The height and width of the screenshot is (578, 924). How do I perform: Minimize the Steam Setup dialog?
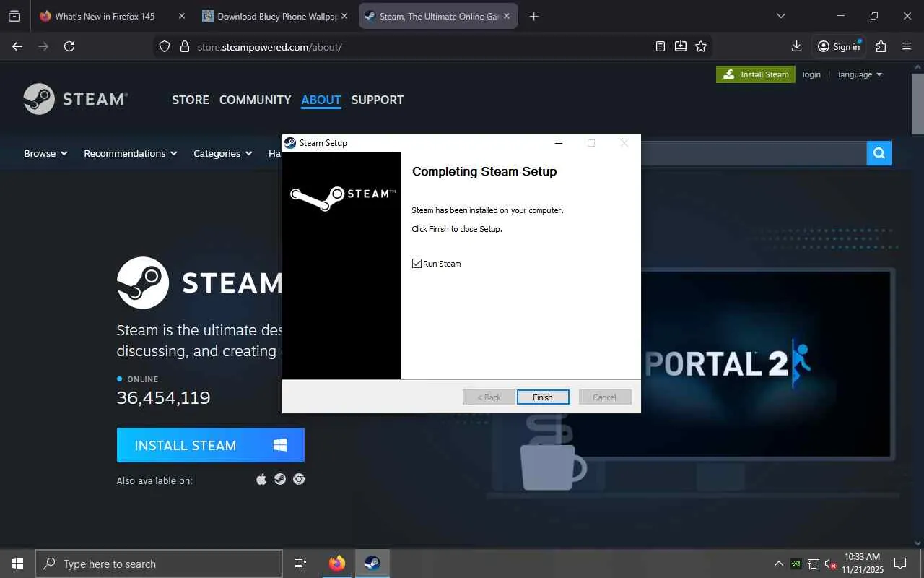(558, 143)
